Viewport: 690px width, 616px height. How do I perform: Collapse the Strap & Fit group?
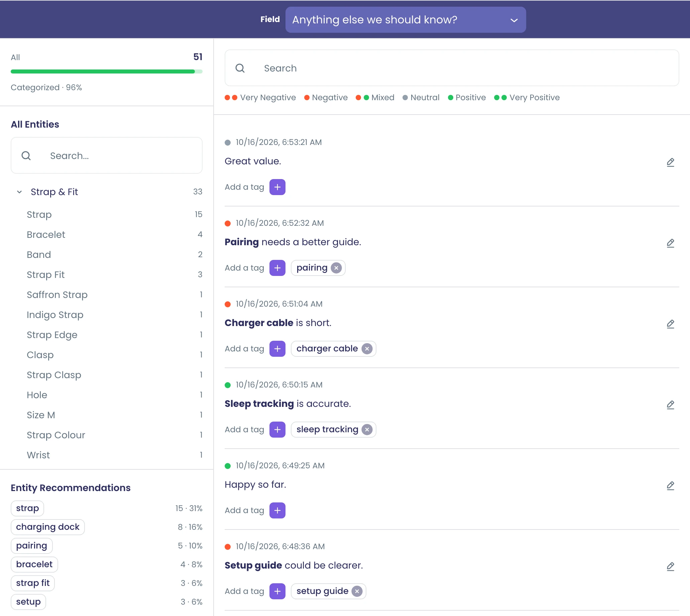coord(19,192)
